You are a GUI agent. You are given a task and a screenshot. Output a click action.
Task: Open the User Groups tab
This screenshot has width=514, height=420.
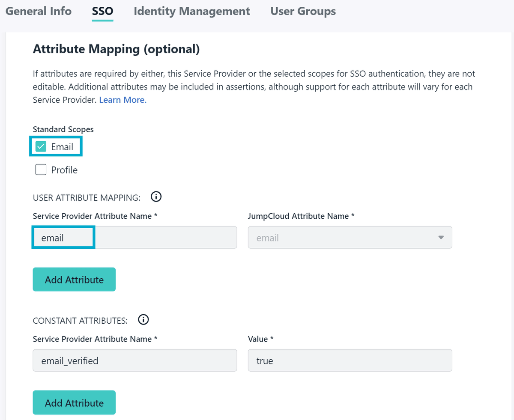tap(303, 11)
